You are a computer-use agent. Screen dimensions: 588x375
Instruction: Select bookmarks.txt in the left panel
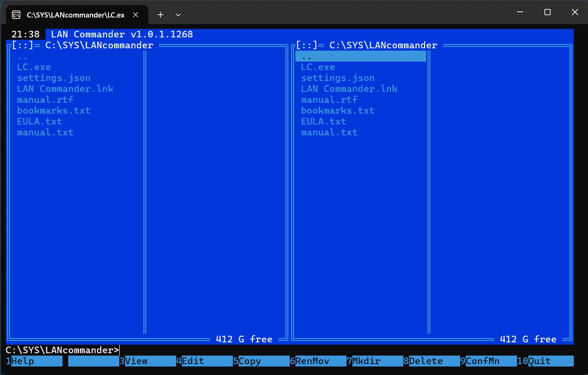pos(54,111)
